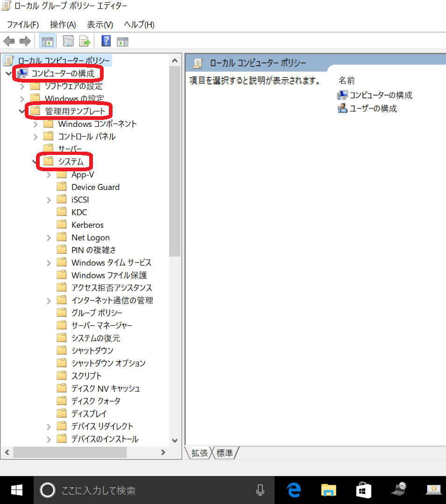Click the Windows Start button

click(17, 490)
